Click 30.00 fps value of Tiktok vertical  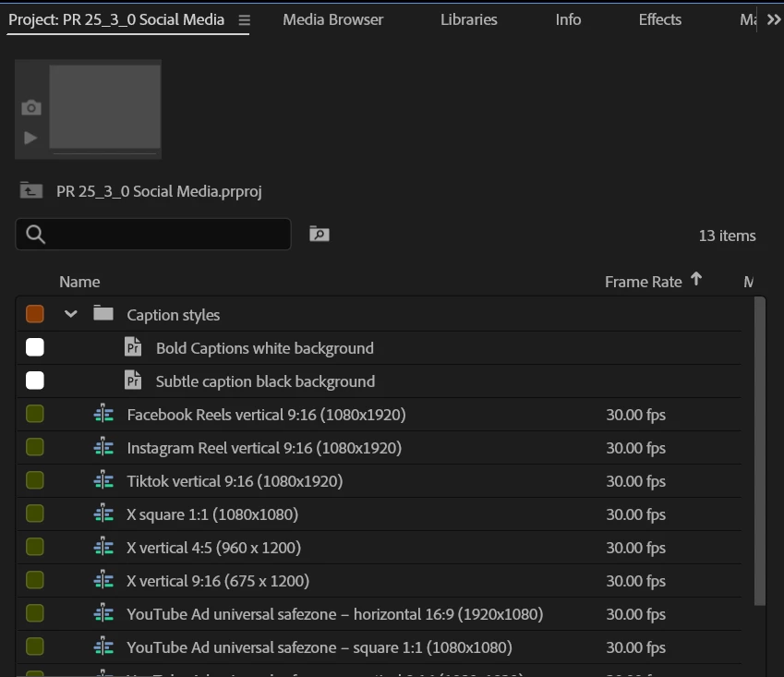coord(635,481)
